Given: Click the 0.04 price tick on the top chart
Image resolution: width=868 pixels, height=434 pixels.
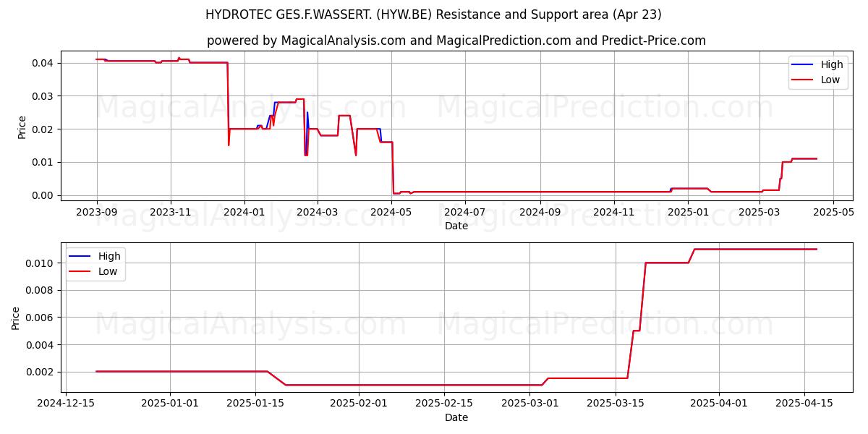Looking at the screenshot, I should (x=42, y=63).
